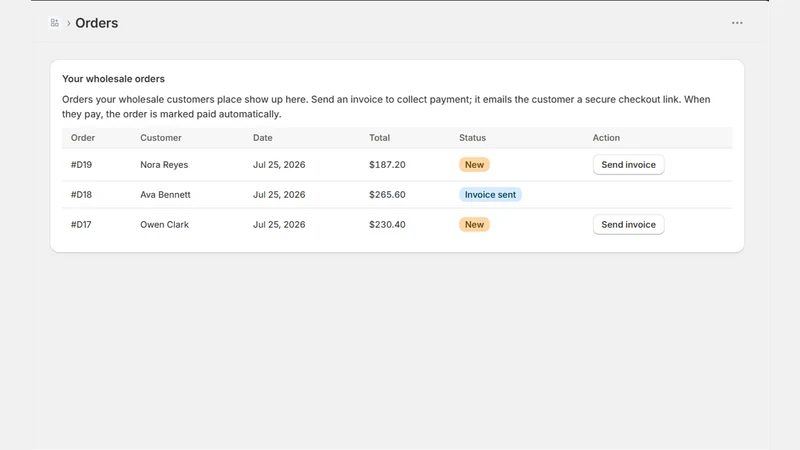Click the Order column header
This screenshot has width=800, height=450.
[x=83, y=138]
